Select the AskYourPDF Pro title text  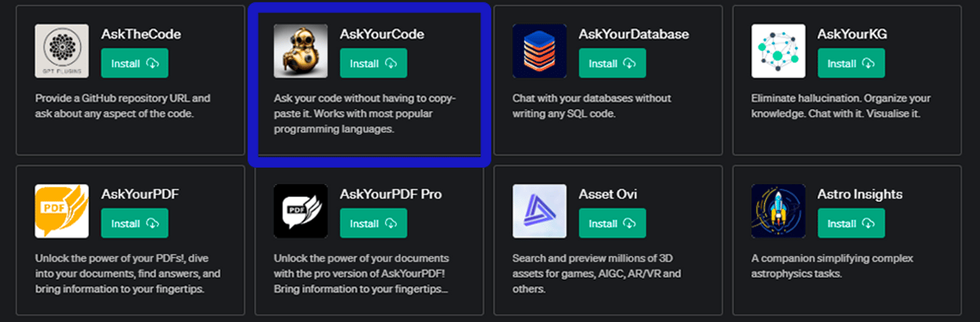point(391,194)
